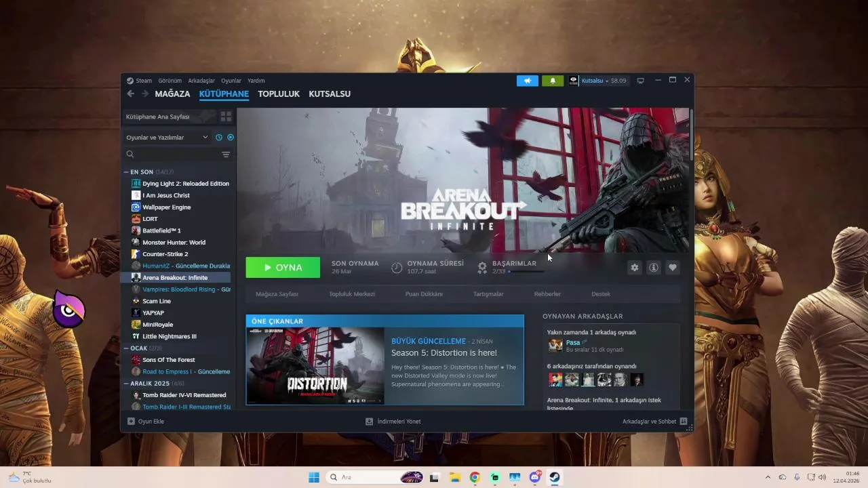Show hidden system tray icons chevron
The height and width of the screenshot is (488, 868).
(768, 477)
